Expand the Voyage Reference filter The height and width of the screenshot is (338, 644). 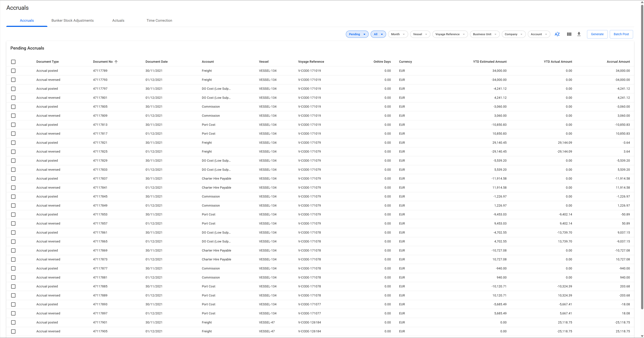tap(450, 34)
